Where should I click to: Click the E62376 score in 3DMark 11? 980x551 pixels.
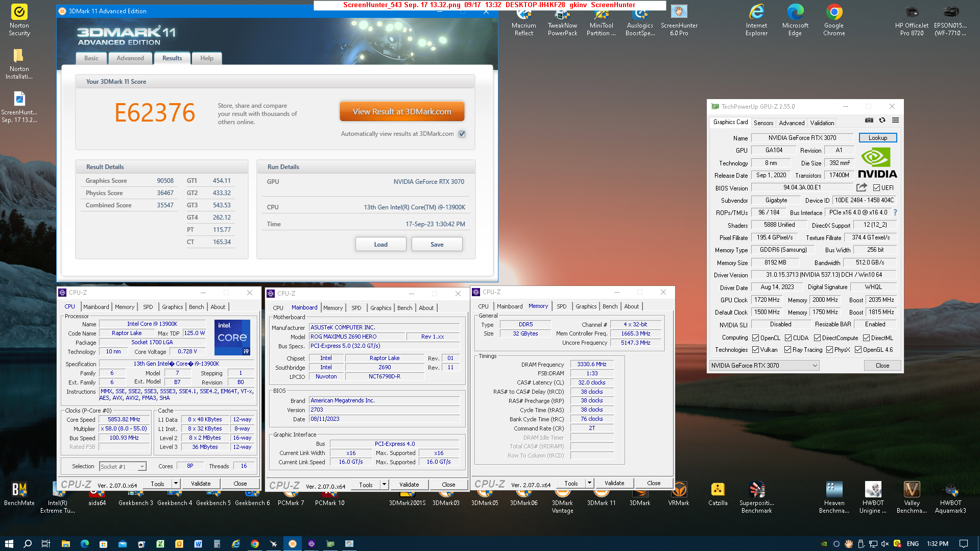point(155,113)
